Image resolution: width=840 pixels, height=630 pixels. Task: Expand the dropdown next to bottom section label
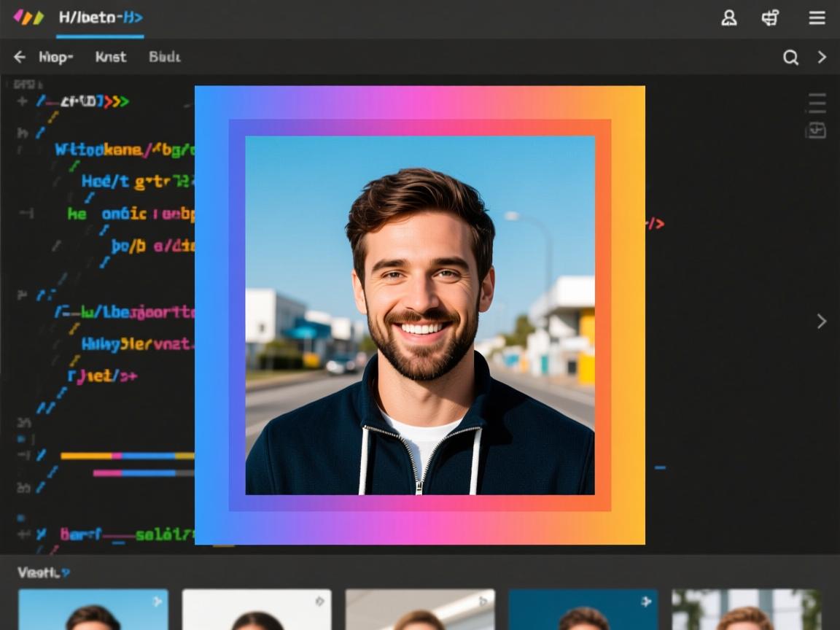tap(66, 573)
